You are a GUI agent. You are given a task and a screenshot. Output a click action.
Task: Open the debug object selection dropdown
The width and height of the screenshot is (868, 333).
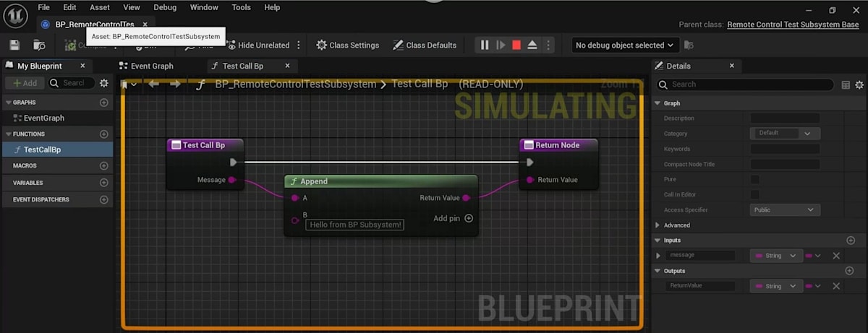624,45
